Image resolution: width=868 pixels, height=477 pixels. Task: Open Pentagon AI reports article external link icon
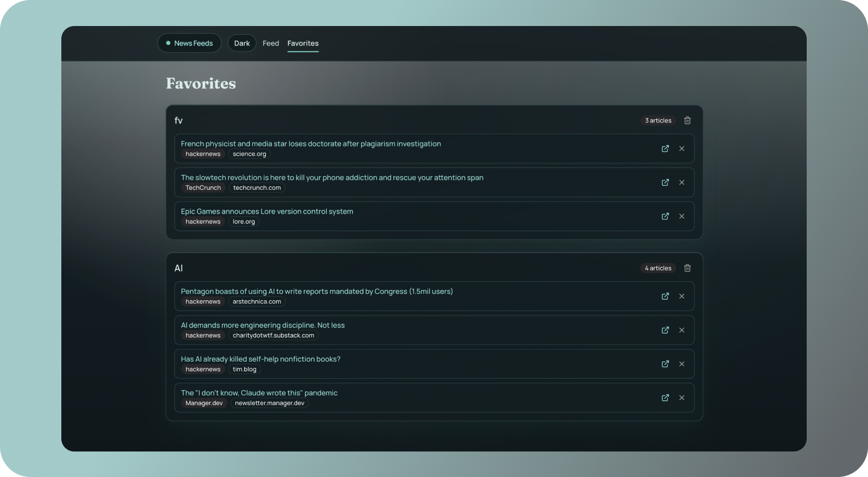(665, 296)
